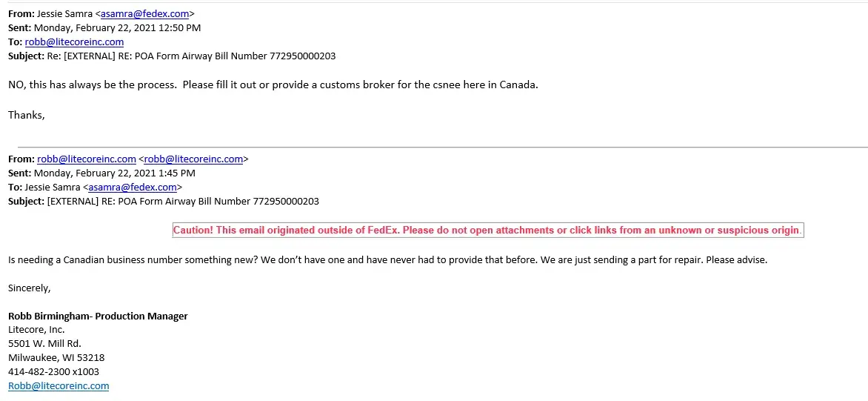Click the "5501 W. Mill Rd." address line

click(44, 344)
